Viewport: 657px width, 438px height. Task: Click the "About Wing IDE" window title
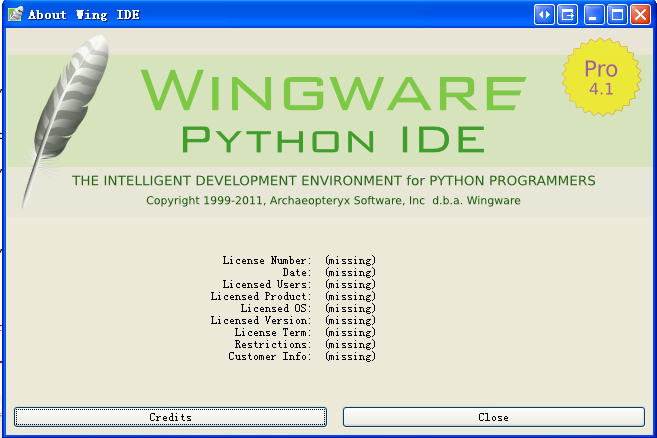pos(84,15)
